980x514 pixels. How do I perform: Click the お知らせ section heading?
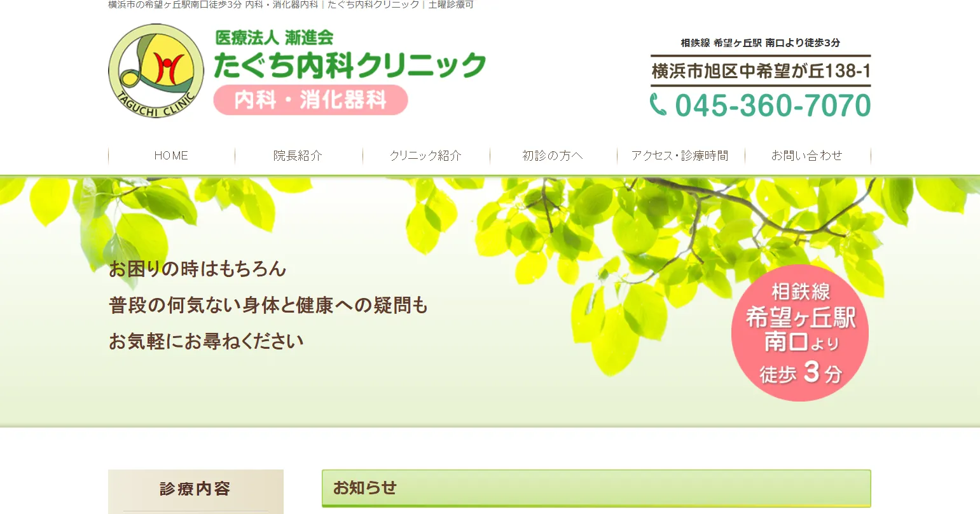point(364,488)
